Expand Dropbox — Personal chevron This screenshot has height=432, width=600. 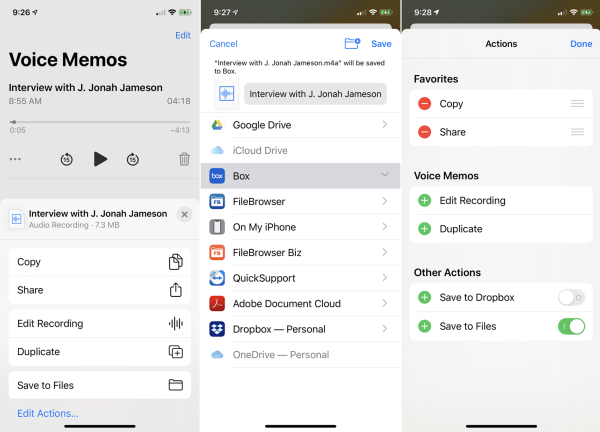click(x=385, y=328)
